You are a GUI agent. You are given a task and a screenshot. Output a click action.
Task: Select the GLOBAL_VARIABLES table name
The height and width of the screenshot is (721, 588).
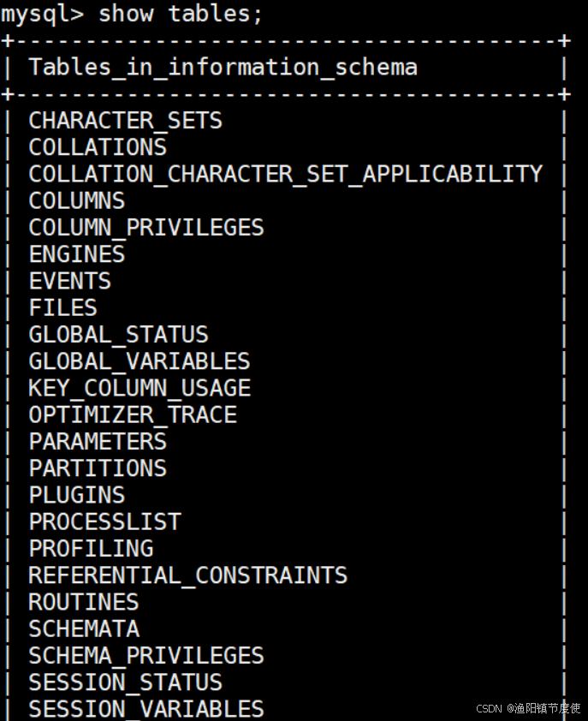[x=140, y=361]
